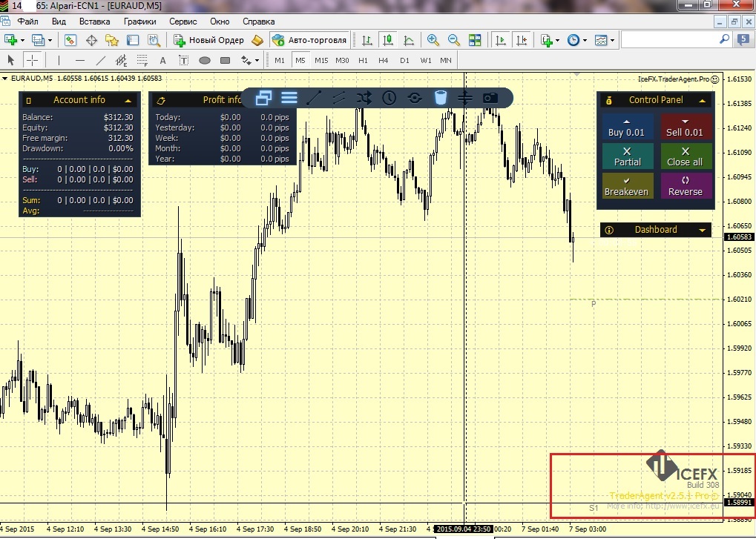This screenshot has height=539, width=756.
Task: Open the Strategy Tester magnifier icon
Action: [154, 41]
